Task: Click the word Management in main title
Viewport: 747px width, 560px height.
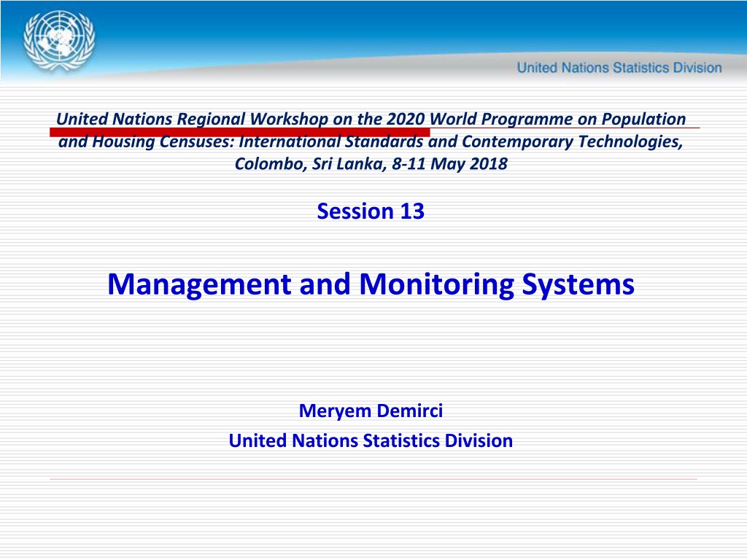Action: pyautogui.click(x=199, y=284)
